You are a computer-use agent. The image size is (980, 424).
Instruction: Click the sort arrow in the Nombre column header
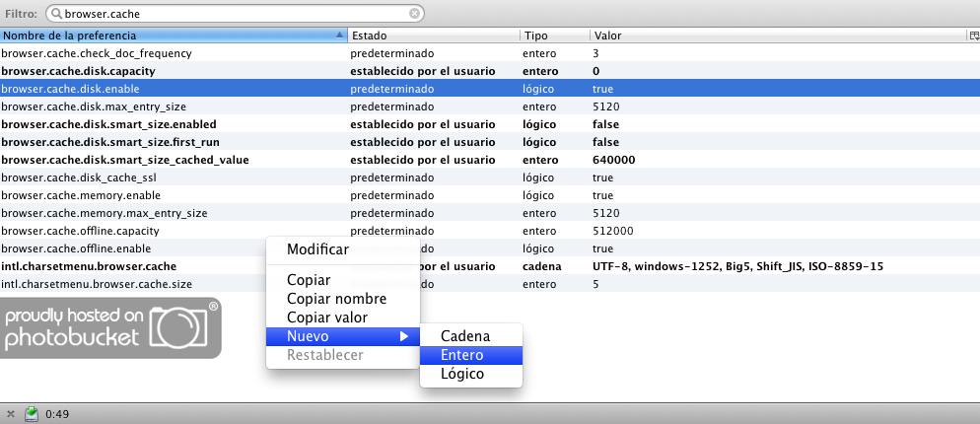point(340,35)
